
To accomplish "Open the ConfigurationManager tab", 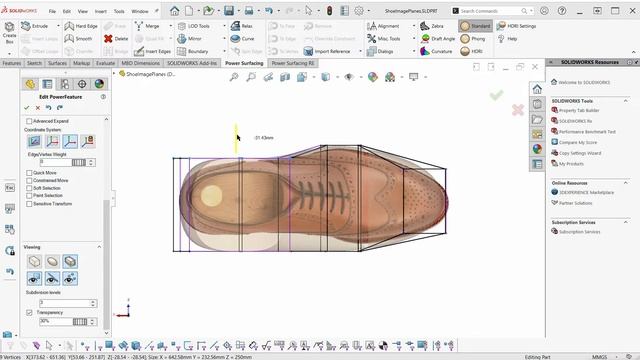I will (x=64, y=84).
